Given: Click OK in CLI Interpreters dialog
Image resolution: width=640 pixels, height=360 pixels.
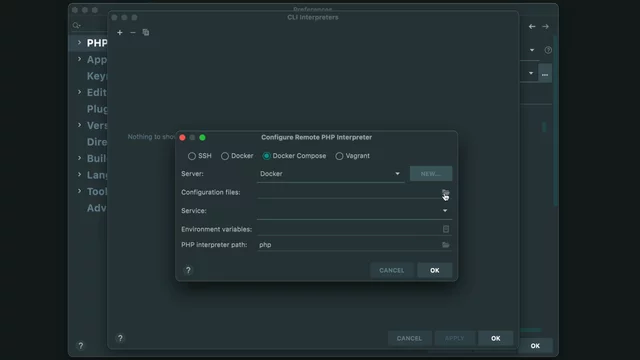Looking at the screenshot, I should [496, 338].
